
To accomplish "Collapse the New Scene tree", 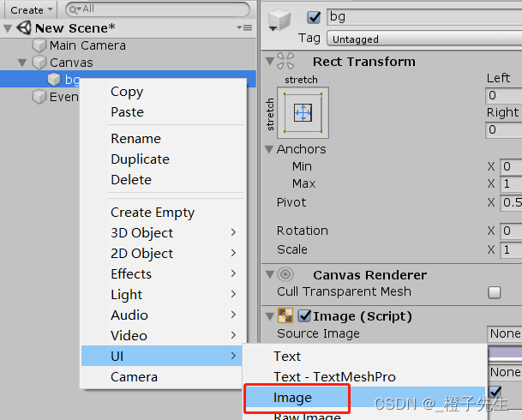I will (8, 28).
